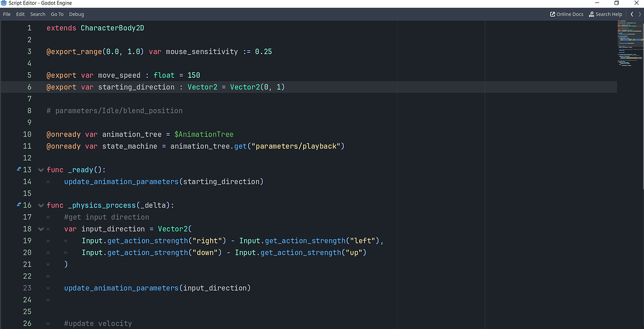Click the override indicator icon on line 16
The image size is (644, 329).
18,204
